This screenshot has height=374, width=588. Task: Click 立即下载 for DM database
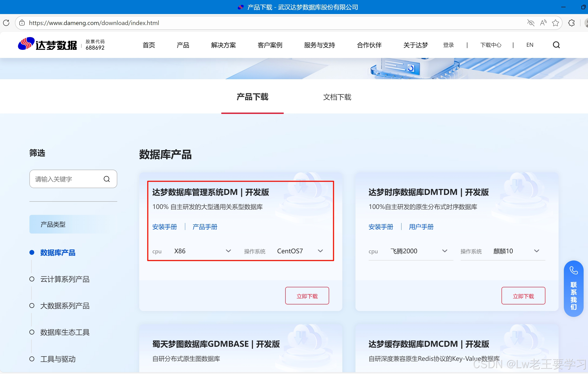307,296
